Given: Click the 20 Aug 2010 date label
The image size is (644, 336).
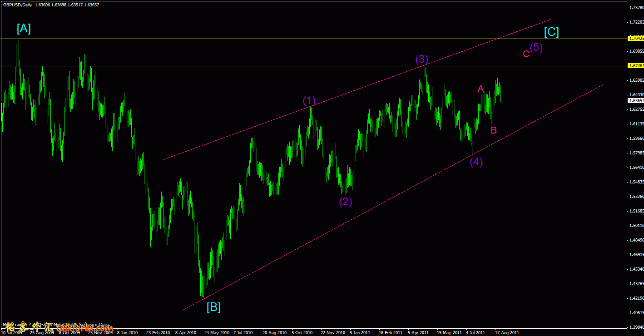Looking at the screenshot, I should 274,332.
